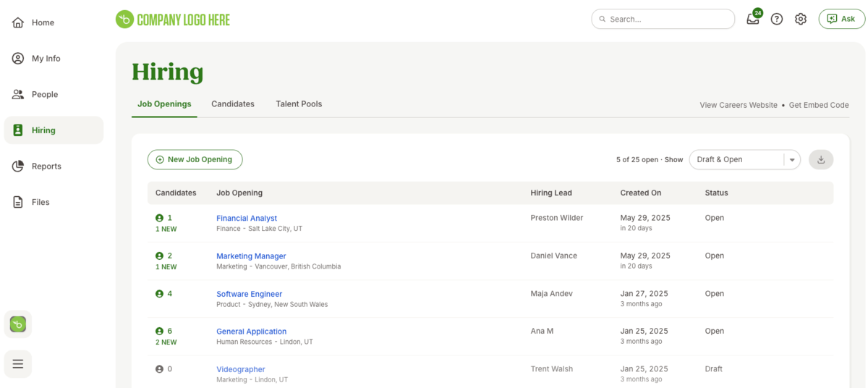868x388 pixels.
Task: Switch to the Talent Pools tab
Action: [299, 104]
